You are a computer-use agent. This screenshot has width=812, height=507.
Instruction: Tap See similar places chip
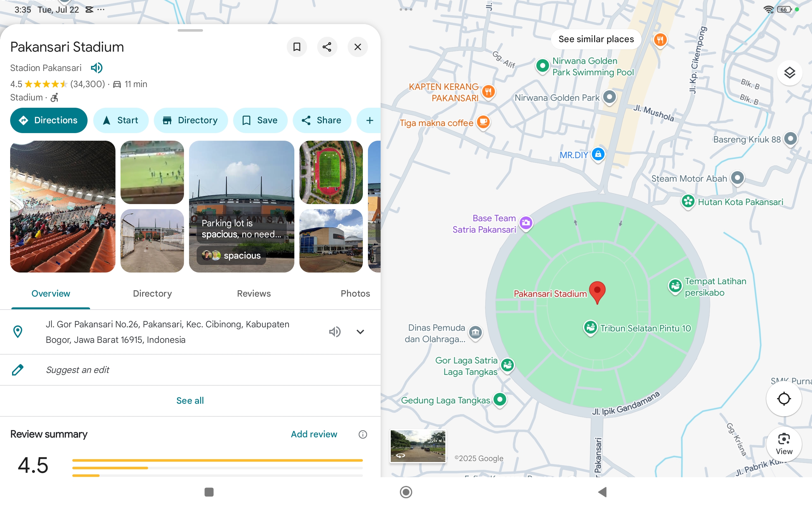point(596,39)
